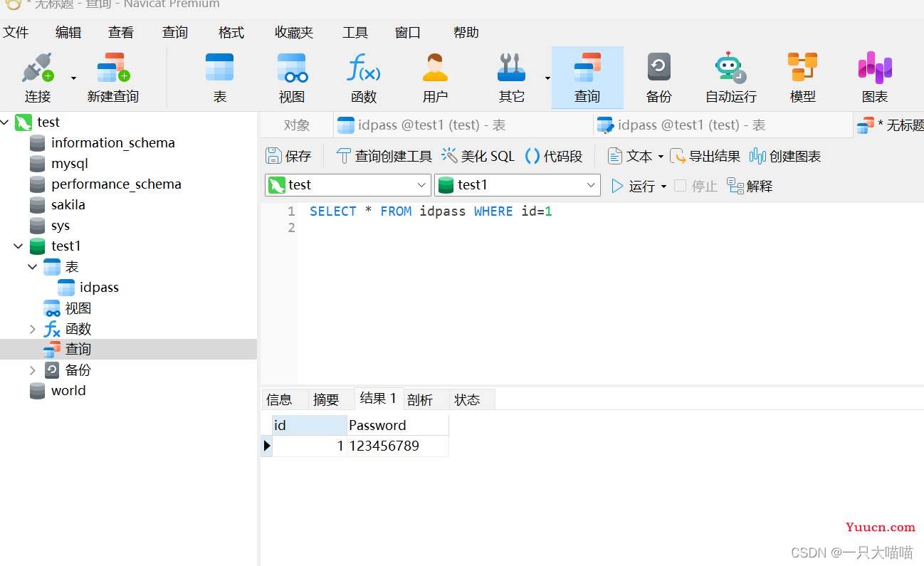The image size is (924, 566).
Task: Open the 视图 (View) toolbar icon
Action: point(292,68)
